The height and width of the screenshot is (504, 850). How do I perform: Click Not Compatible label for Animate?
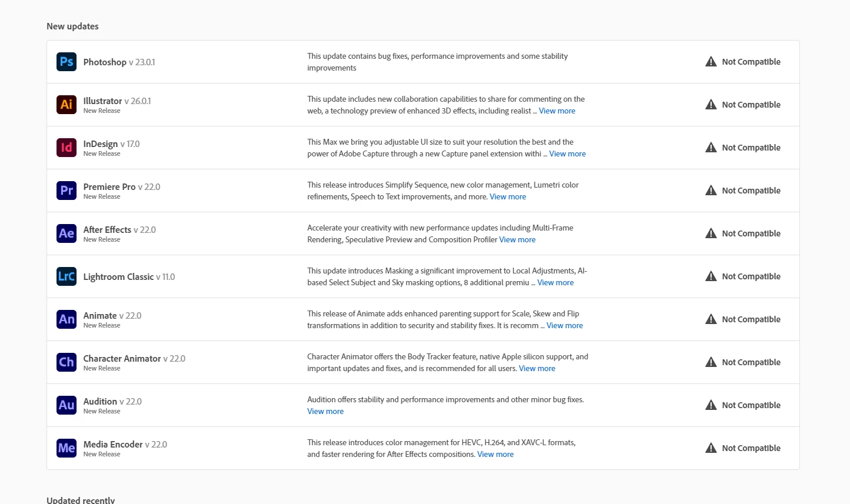tap(751, 319)
